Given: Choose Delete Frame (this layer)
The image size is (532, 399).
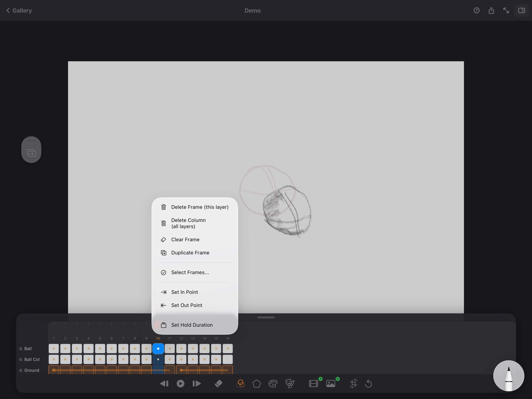Looking at the screenshot, I should pos(195,207).
